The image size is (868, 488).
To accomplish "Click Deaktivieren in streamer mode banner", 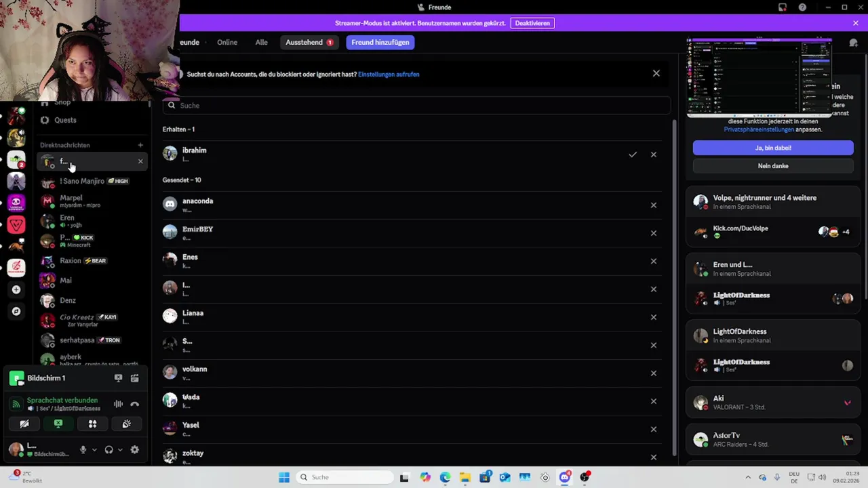I will [532, 23].
